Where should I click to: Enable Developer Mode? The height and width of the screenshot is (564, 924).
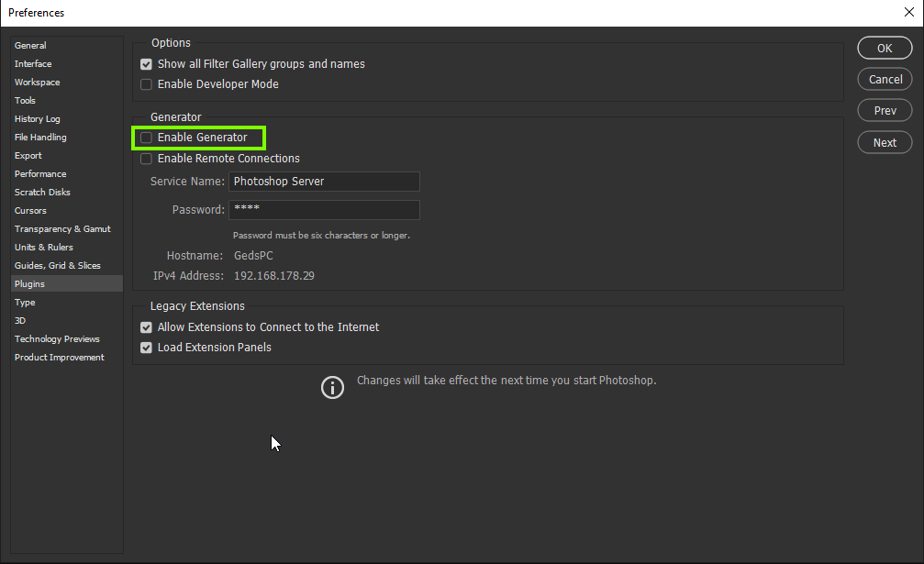(x=146, y=83)
